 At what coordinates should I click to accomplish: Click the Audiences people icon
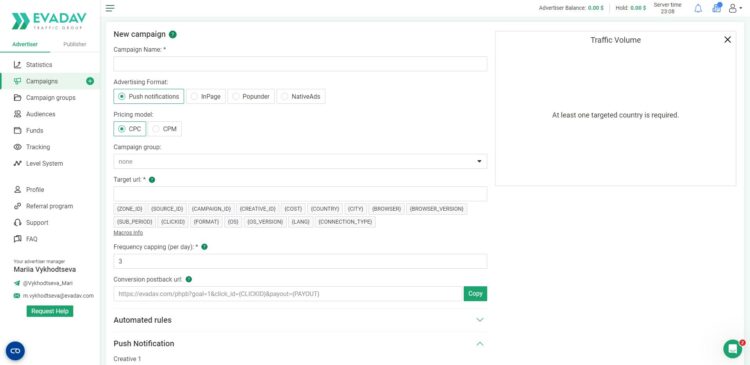click(17, 114)
